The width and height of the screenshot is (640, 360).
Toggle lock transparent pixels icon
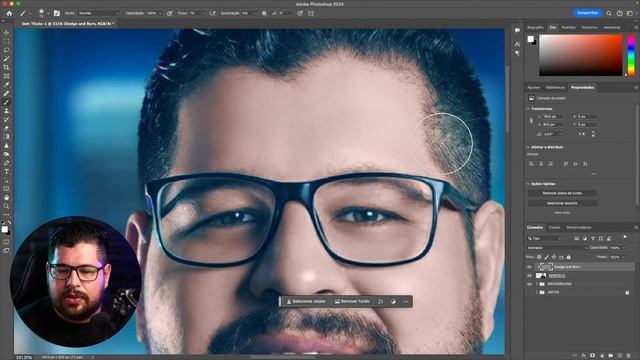pos(539,257)
